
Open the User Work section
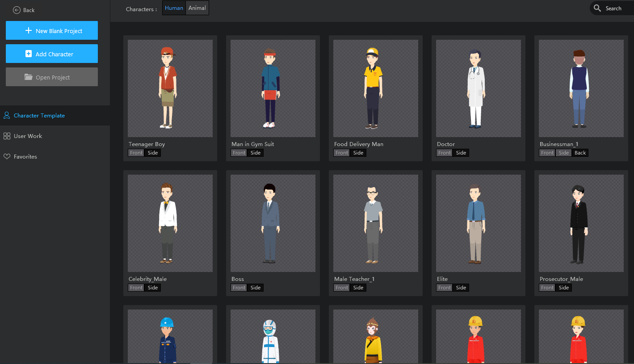[55, 136]
